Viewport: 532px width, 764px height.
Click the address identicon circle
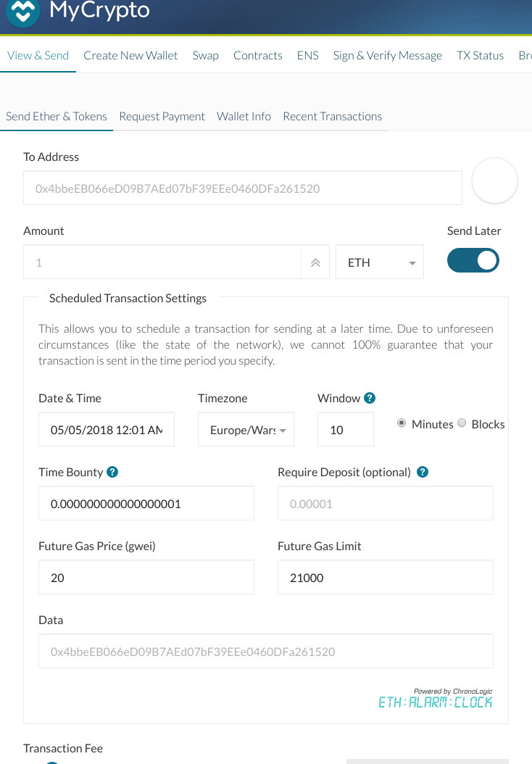coord(495,181)
